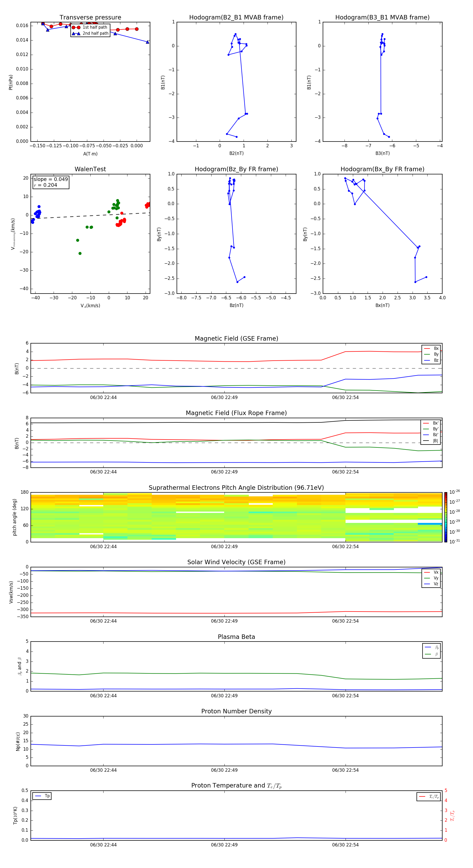The width and height of the screenshot is (473, 868).
Task: Click the 'Bz' legend entry in GSE magnetic plot
Action: pyautogui.click(x=431, y=361)
